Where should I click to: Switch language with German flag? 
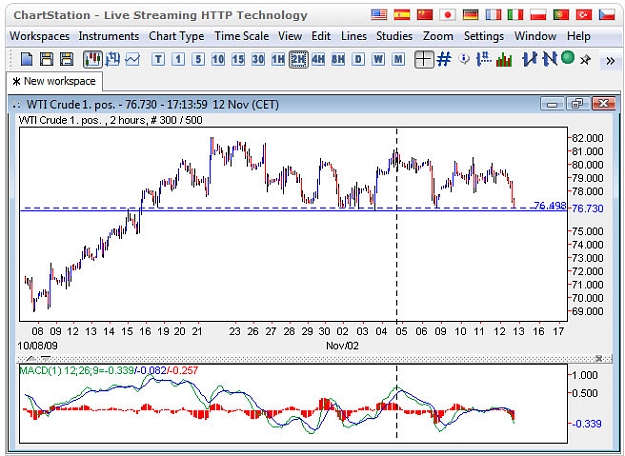pos(470,15)
